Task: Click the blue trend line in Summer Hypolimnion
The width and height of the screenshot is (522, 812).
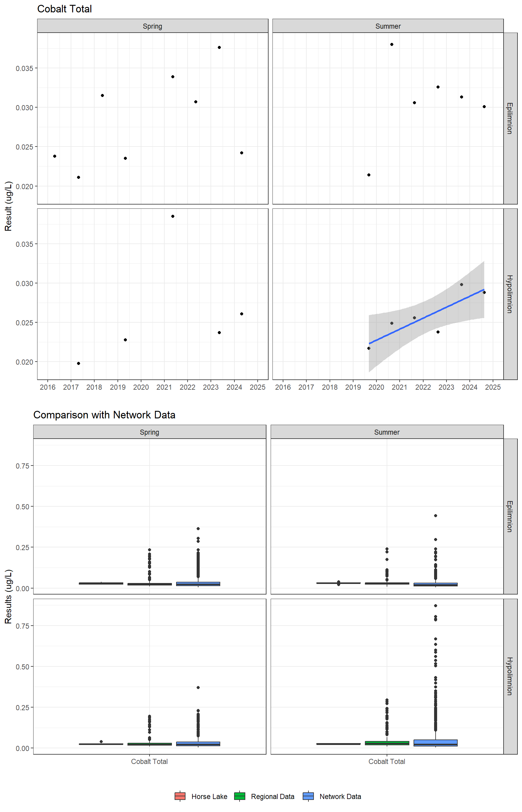Action: coord(427,317)
